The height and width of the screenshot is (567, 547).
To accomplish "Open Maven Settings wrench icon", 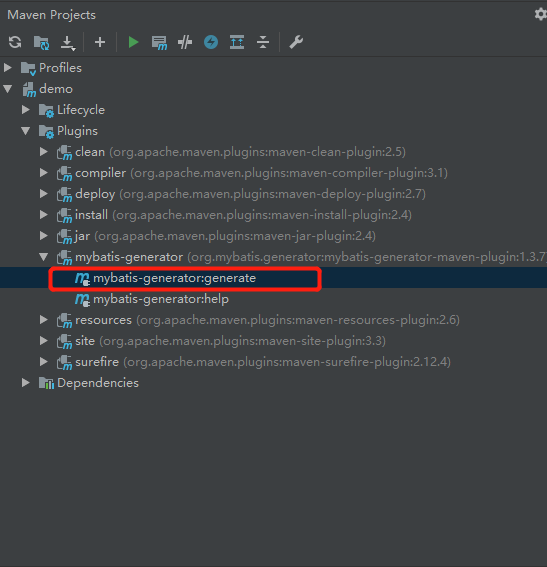I will 296,42.
